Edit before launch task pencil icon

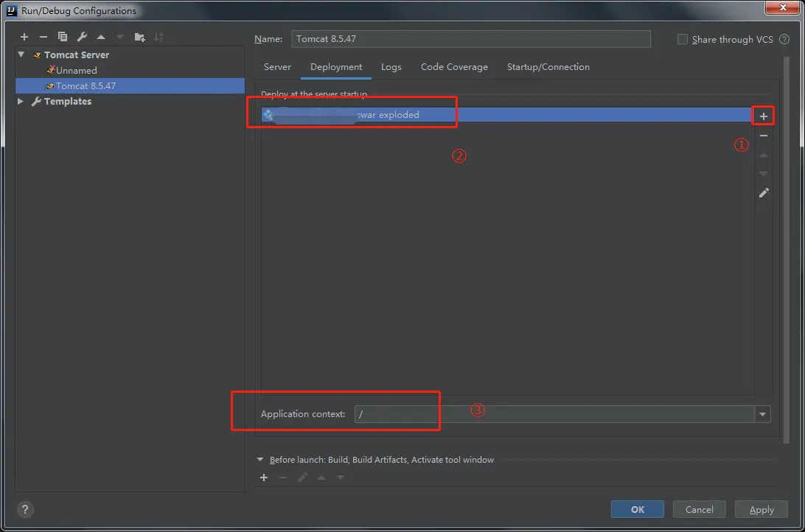click(302, 477)
